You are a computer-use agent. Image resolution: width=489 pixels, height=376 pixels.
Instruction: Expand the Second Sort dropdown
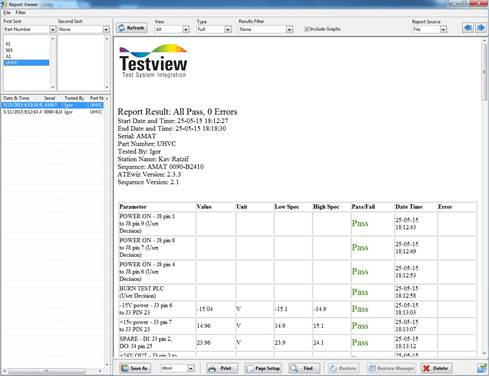106,30
